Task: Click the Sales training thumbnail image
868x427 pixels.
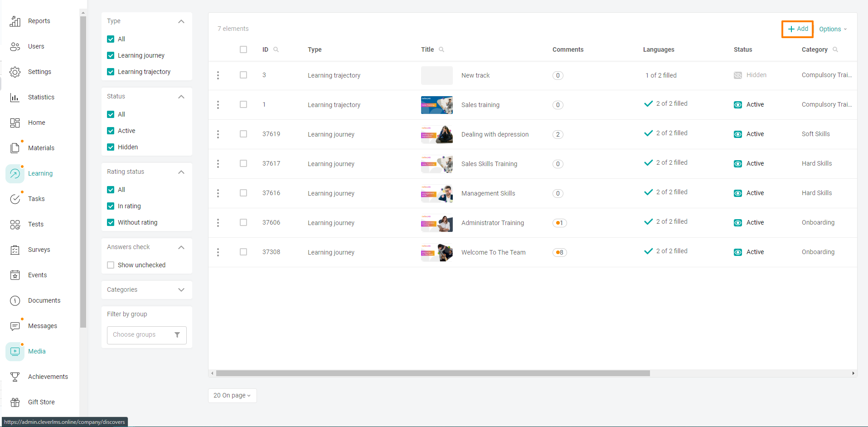Action: tap(437, 105)
